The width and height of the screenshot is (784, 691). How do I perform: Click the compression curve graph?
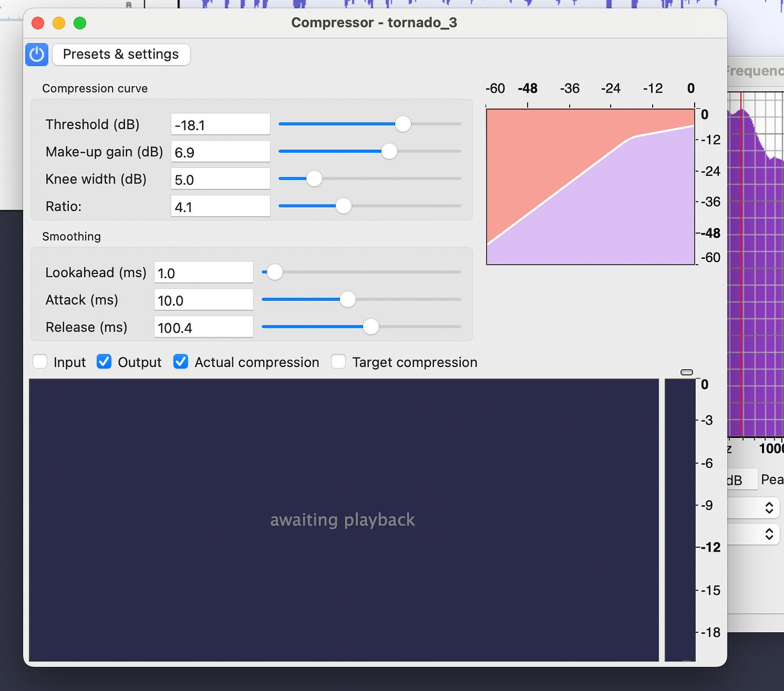590,187
